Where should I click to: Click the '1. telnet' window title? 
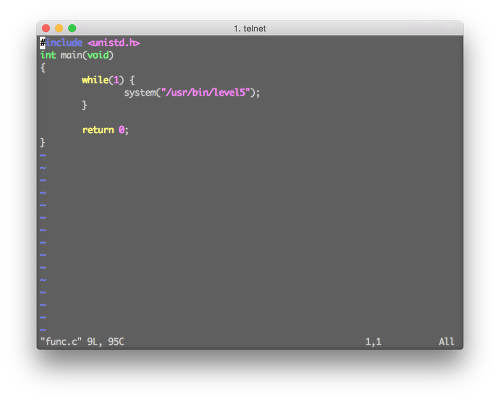[x=250, y=29]
